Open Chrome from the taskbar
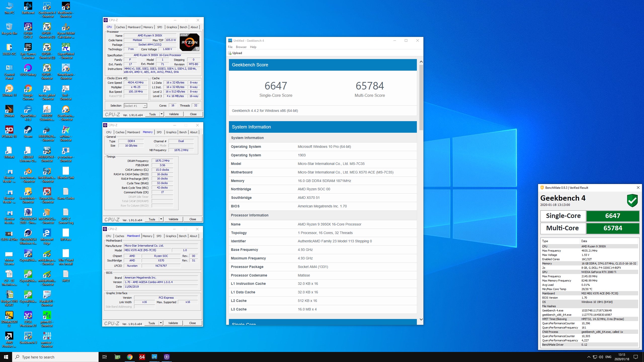The height and width of the screenshot is (362, 644). click(x=130, y=357)
